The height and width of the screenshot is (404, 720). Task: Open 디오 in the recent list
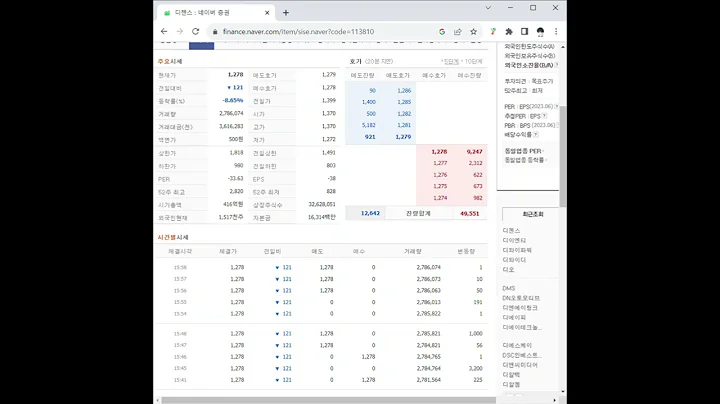point(508,269)
